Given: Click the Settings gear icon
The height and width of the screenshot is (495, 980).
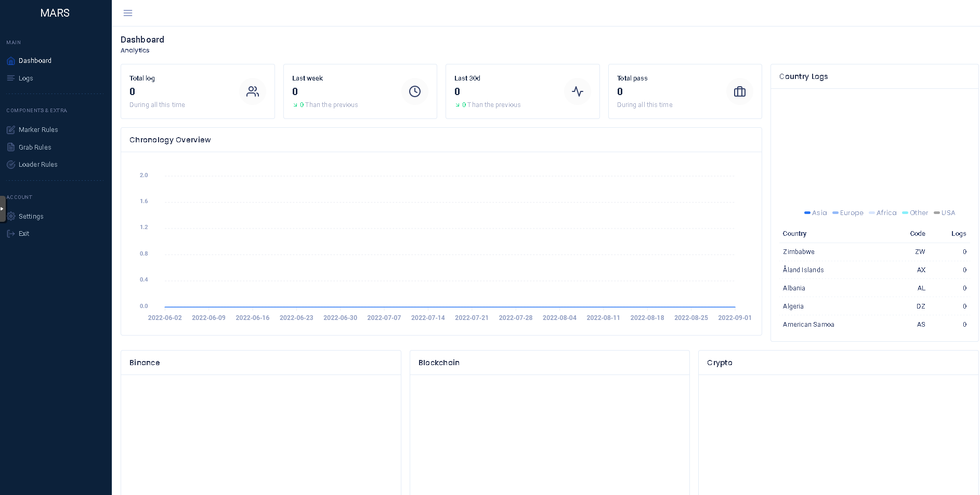Looking at the screenshot, I should [x=10, y=217].
